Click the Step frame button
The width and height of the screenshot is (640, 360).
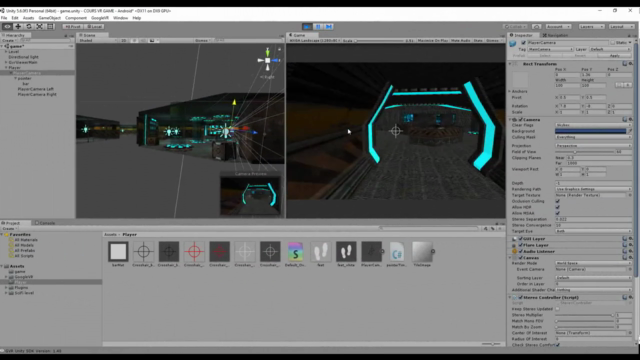[329, 27]
